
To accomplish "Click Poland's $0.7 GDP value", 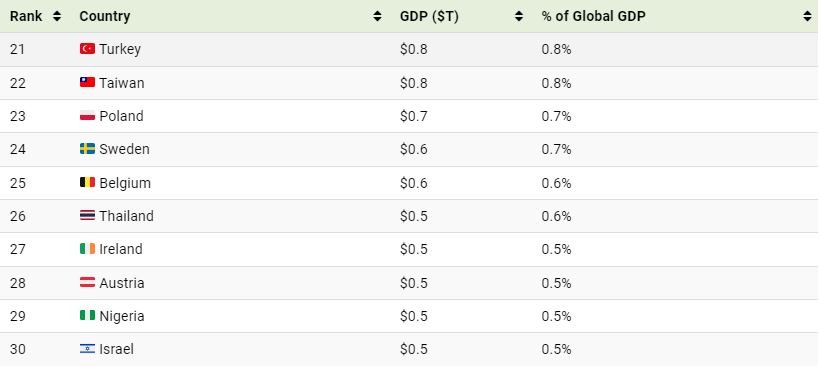I will (x=414, y=116).
